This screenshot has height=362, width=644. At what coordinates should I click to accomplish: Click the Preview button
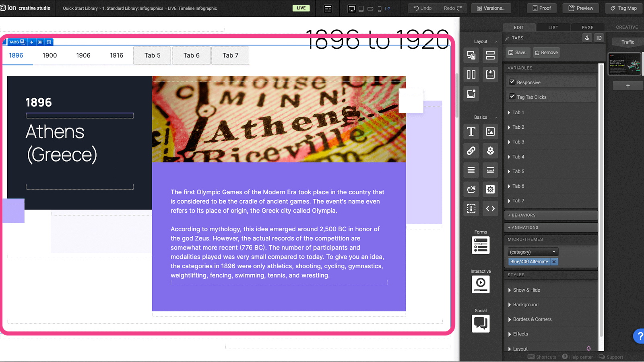point(581,8)
